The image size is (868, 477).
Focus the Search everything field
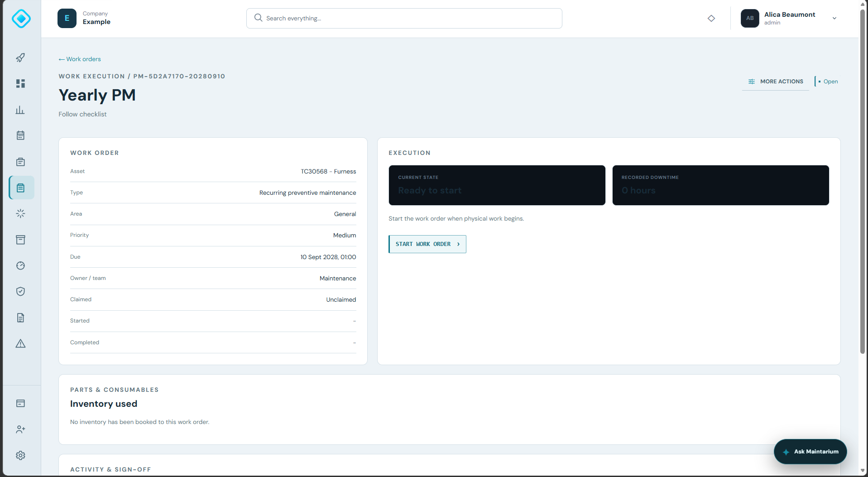tap(404, 18)
